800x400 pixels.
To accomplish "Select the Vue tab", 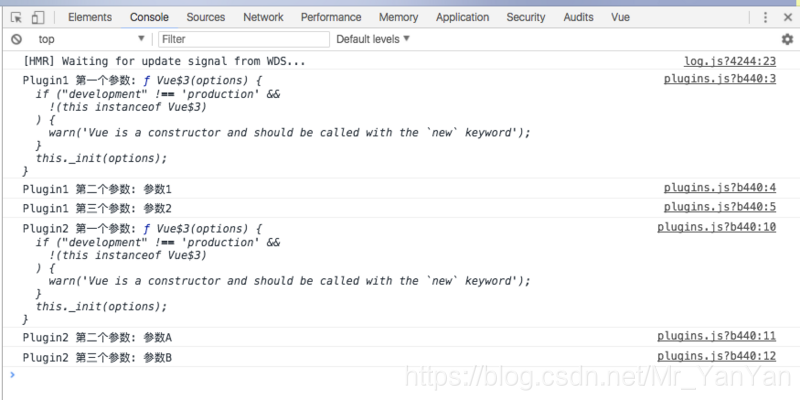I will click(619, 17).
